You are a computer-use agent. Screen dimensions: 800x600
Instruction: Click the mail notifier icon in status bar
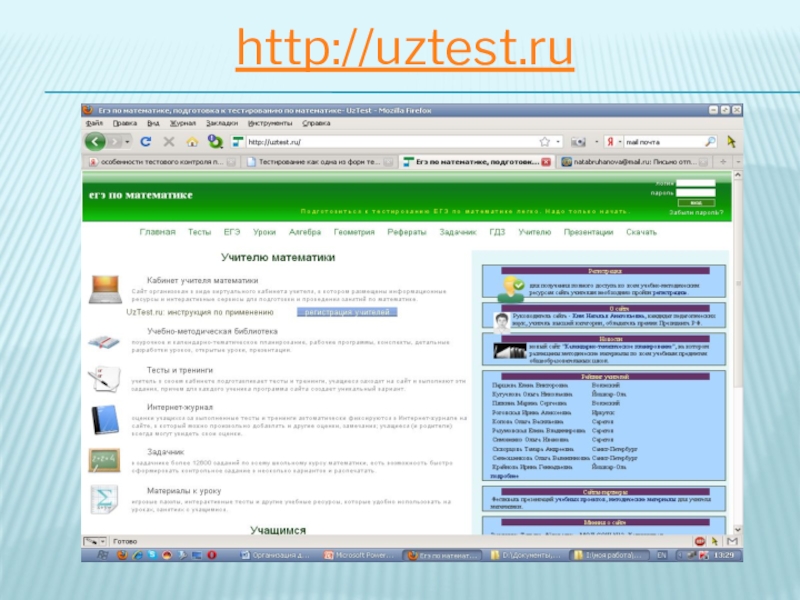pos(732,541)
